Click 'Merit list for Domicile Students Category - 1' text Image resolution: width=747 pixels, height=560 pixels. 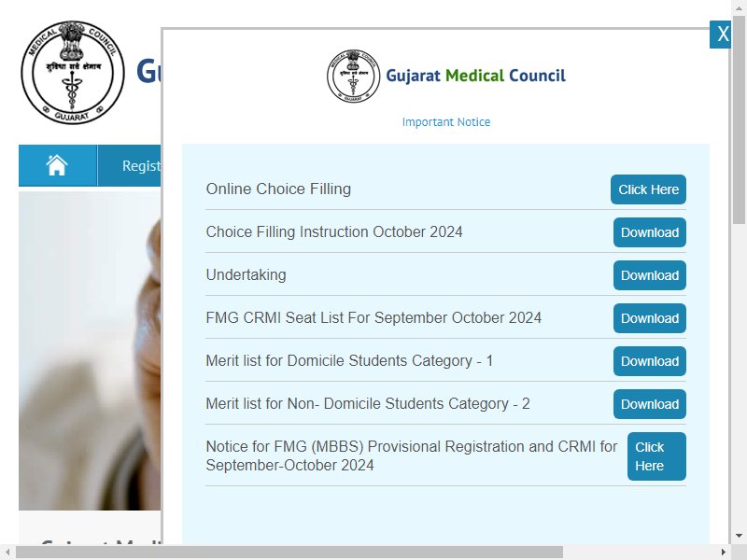click(349, 361)
